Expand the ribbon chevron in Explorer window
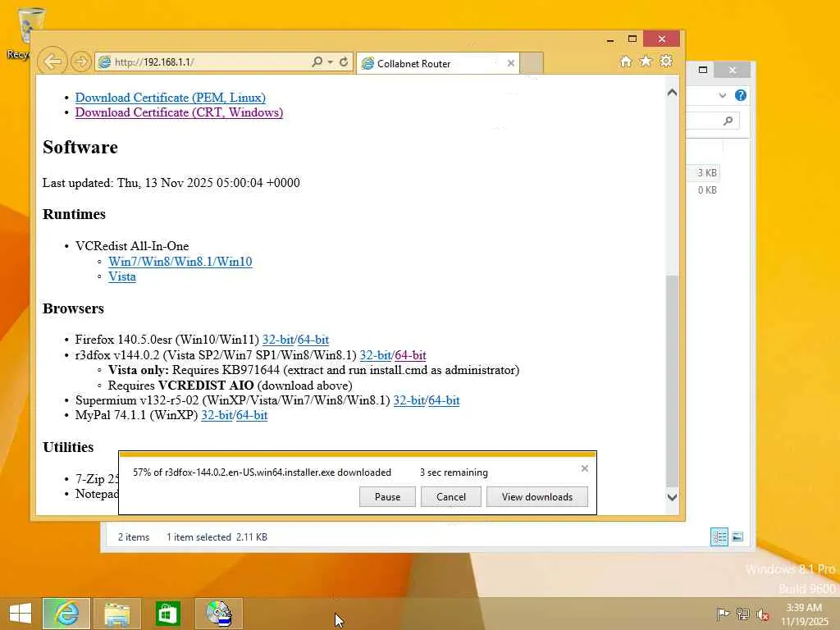 click(x=723, y=95)
